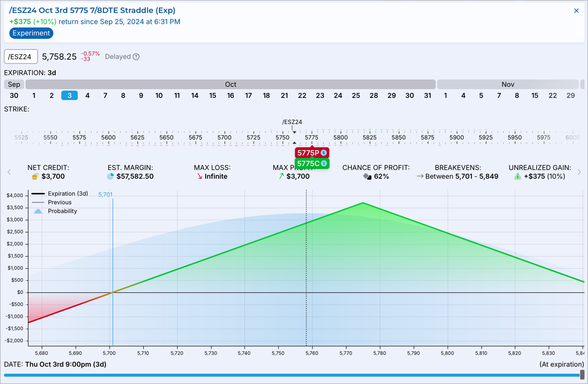
Task: Click the Unrealized Gain money bag icon
Action: pyautogui.click(x=517, y=177)
